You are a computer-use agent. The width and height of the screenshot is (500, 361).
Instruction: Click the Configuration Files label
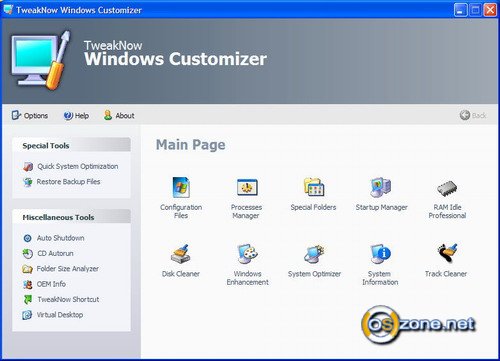[181, 211]
